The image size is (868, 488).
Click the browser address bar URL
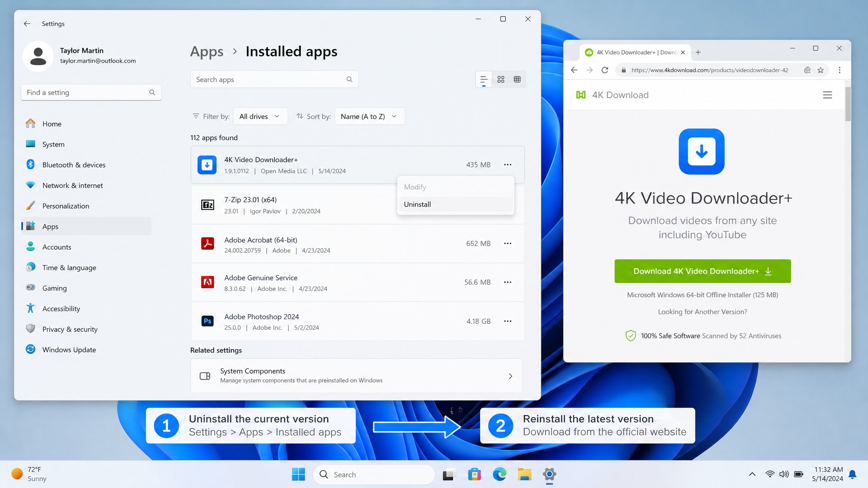click(x=709, y=70)
